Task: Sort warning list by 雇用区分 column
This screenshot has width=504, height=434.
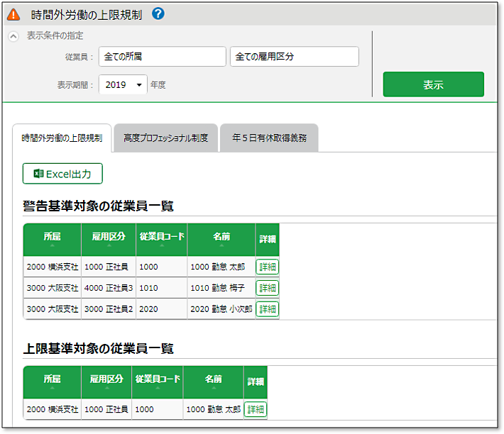Action: pyautogui.click(x=109, y=240)
